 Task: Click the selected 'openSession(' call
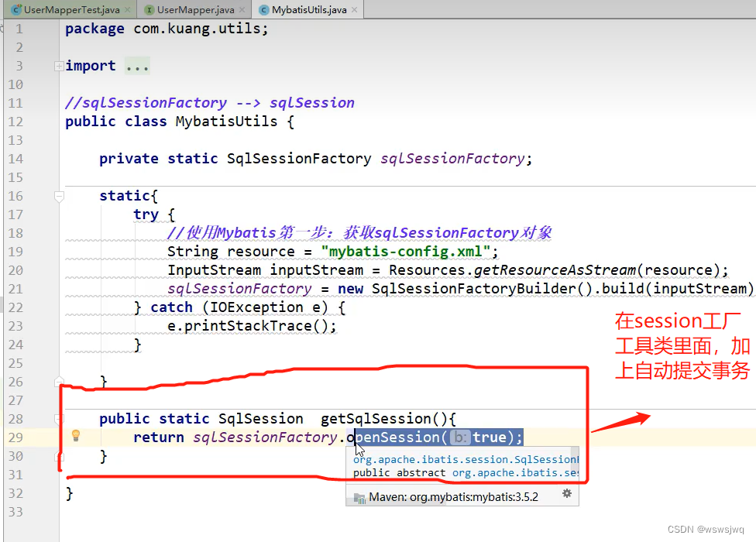[397, 437]
